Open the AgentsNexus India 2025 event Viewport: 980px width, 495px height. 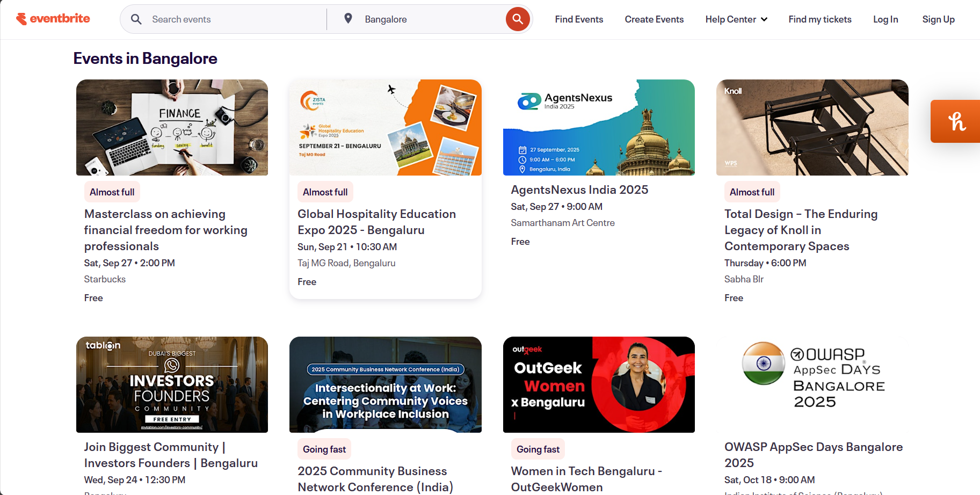click(x=579, y=189)
